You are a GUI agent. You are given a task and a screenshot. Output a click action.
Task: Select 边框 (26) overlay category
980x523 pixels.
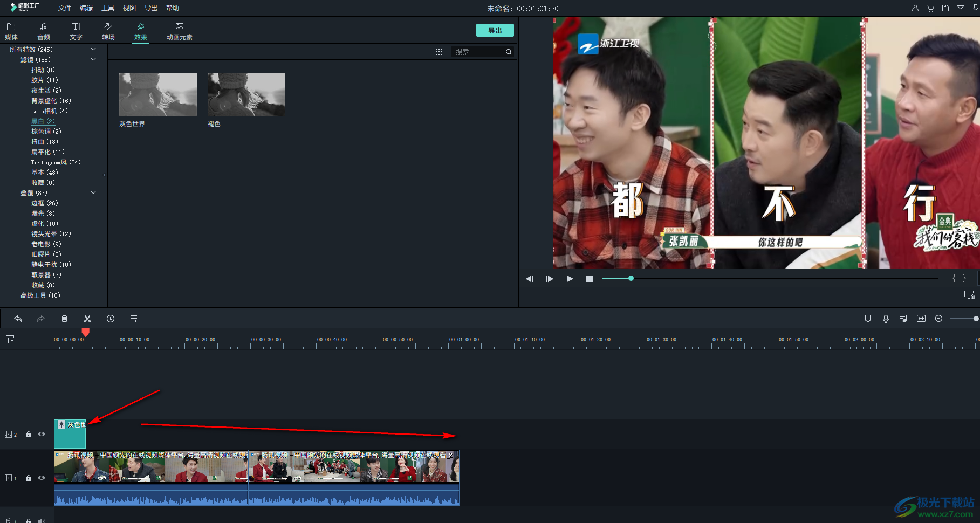[x=44, y=203]
